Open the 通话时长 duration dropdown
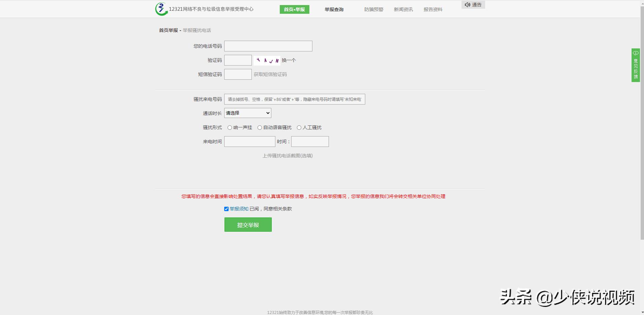The width and height of the screenshot is (644, 315). 247,113
